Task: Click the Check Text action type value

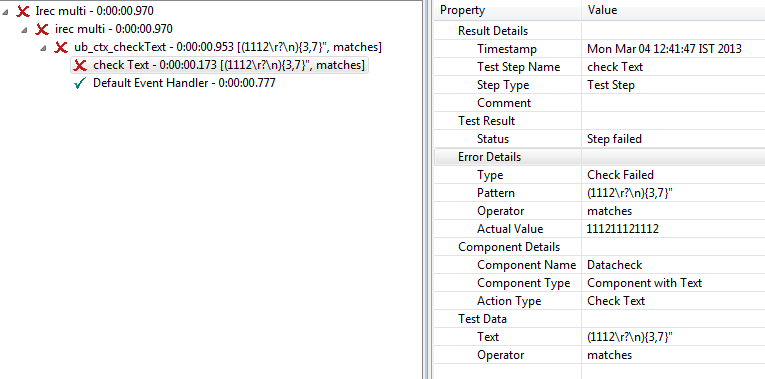Action: (x=616, y=301)
